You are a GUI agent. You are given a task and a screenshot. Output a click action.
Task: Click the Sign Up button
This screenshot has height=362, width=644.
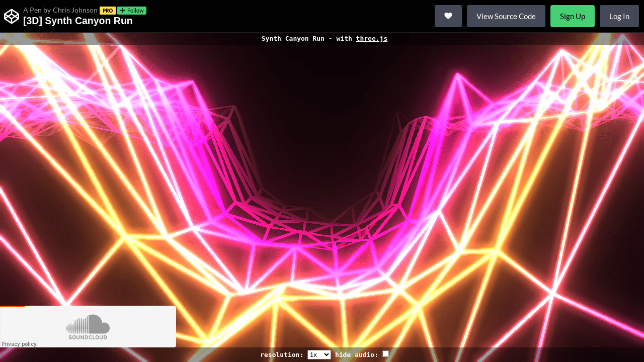(573, 16)
